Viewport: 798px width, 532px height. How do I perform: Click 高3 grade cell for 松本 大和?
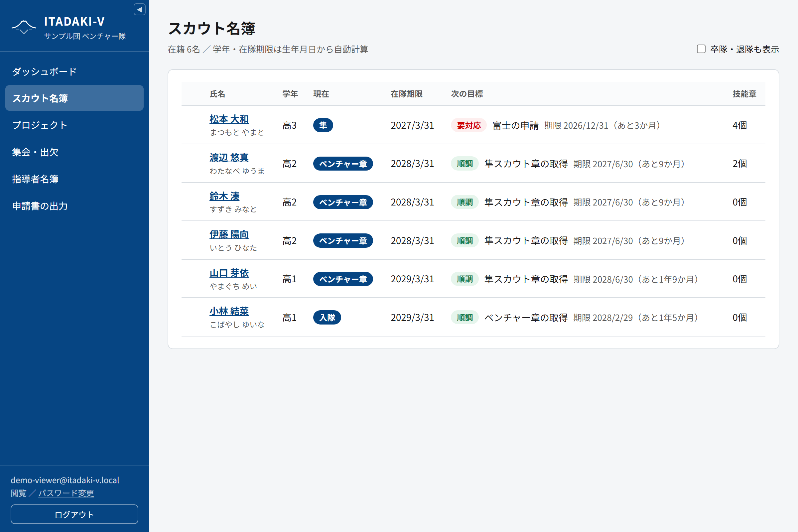[x=289, y=126]
